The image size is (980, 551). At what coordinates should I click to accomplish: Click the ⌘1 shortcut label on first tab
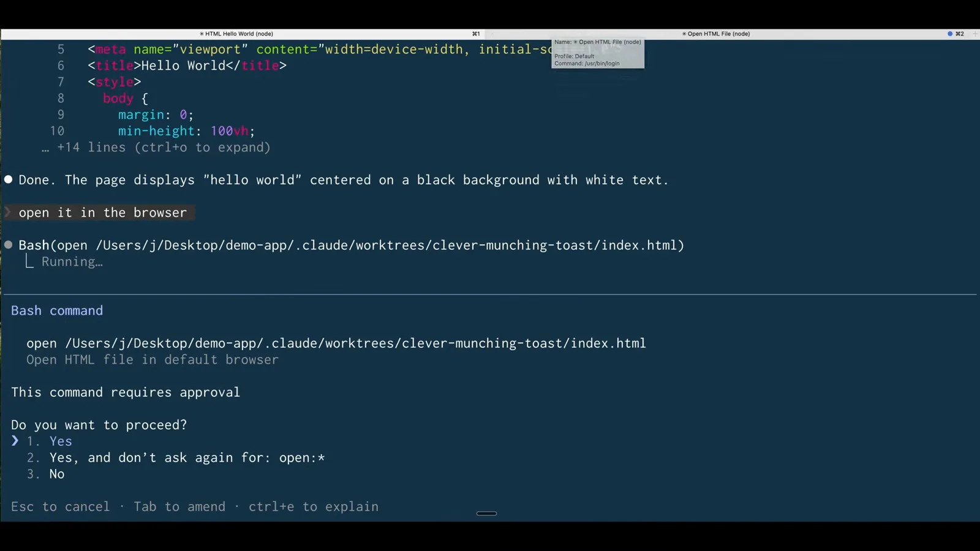476,34
